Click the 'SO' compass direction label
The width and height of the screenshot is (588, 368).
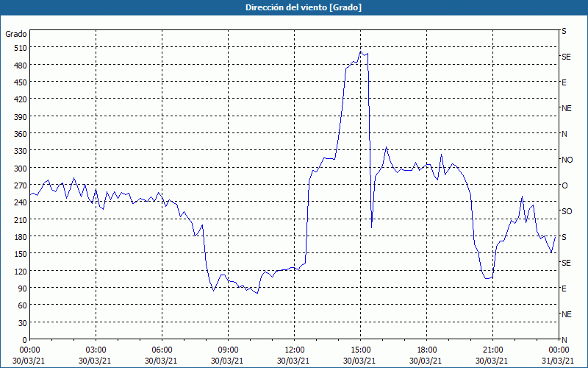point(567,211)
